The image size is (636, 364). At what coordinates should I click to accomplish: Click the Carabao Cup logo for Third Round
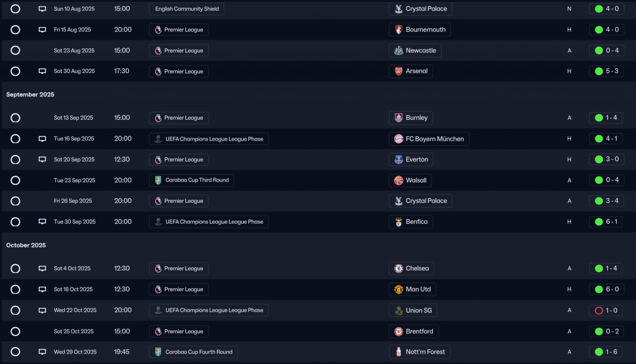(158, 180)
